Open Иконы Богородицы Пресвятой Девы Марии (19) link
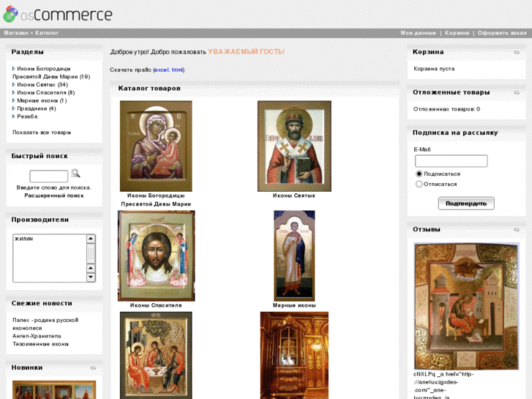 click(51, 72)
